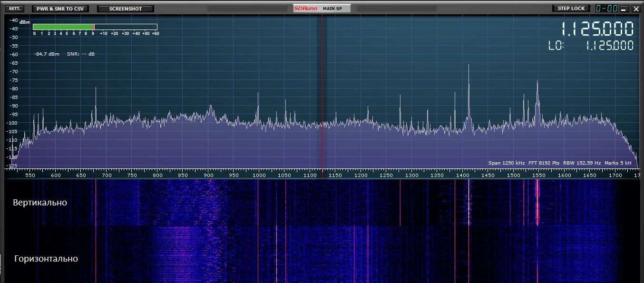644x283 pixels.
Task: Click the 600 label on frequency scale
Action: click(x=56, y=176)
